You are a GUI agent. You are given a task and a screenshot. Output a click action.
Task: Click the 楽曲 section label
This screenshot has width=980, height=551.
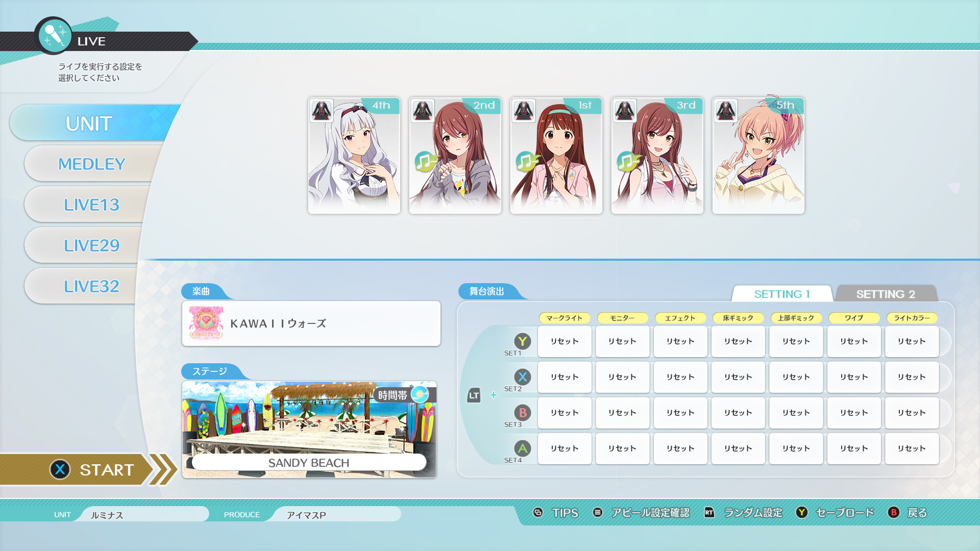click(x=201, y=291)
